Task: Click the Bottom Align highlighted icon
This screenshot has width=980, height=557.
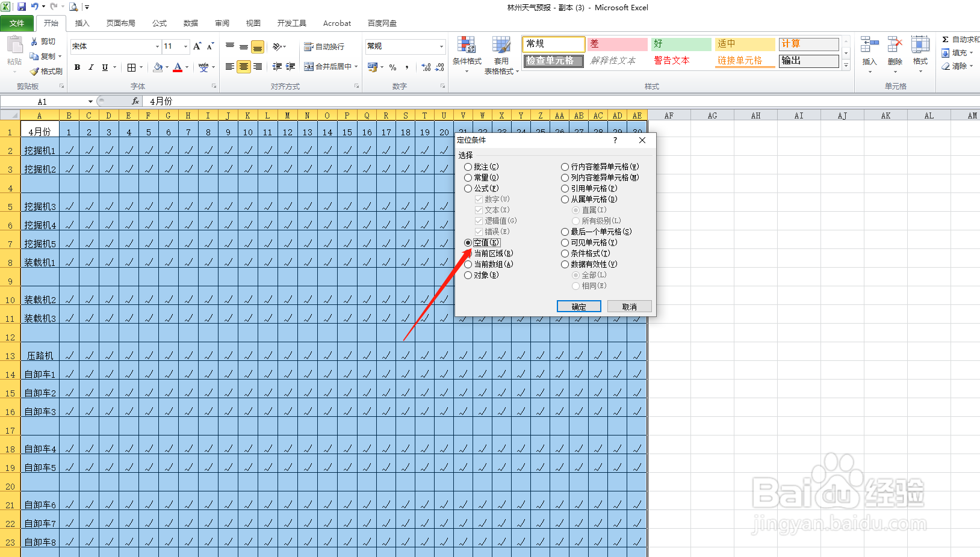Action: [258, 47]
